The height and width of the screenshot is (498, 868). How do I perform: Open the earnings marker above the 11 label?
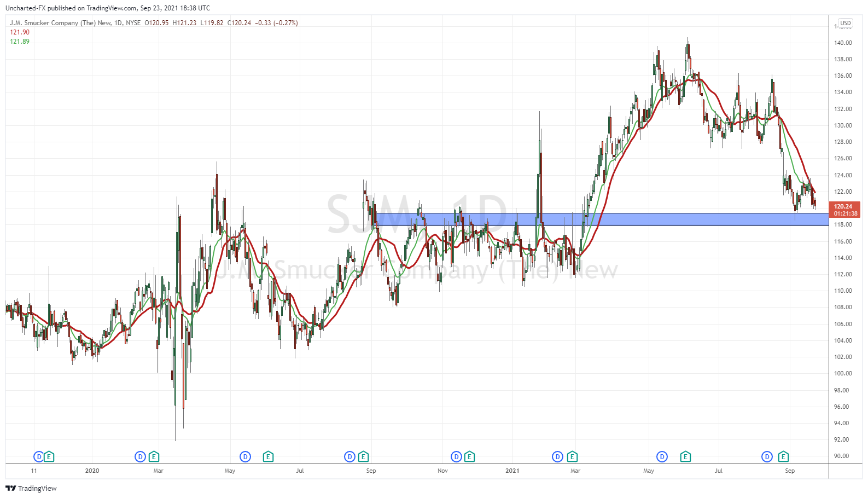pyautogui.click(x=49, y=456)
